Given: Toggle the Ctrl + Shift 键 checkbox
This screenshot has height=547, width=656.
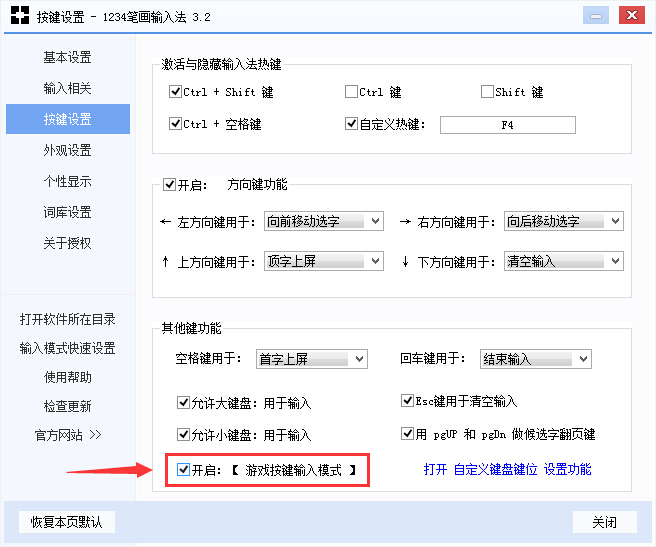Looking at the screenshot, I should click(176, 92).
